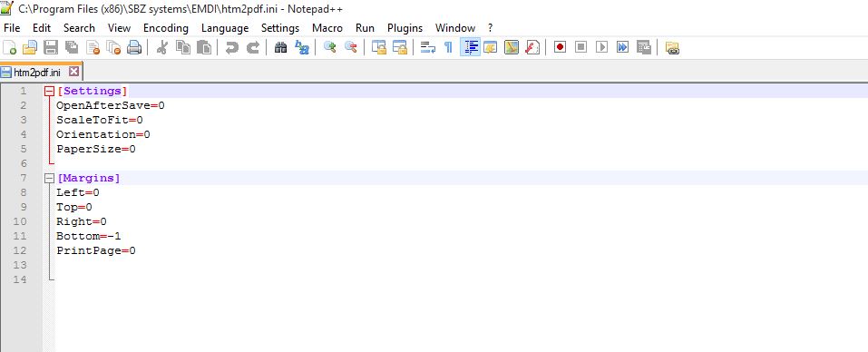Click the PaperSize=0 line
Image resolution: width=868 pixels, height=352 pixels.
[96, 149]
